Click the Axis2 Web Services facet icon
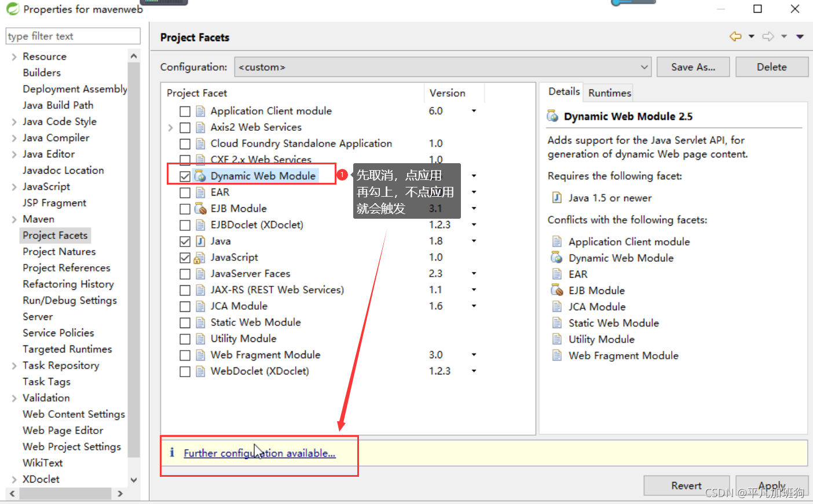This screenshot has height=504, width=813. 200,127
